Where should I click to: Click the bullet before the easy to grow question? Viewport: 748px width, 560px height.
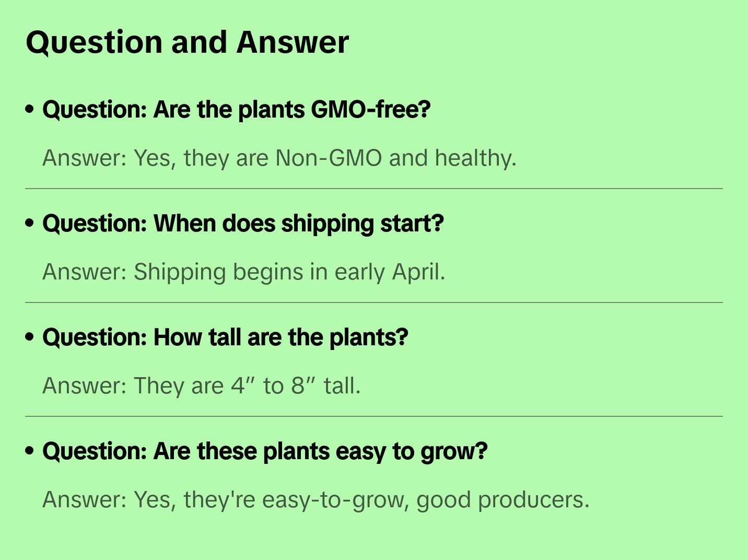coord(30,451)
